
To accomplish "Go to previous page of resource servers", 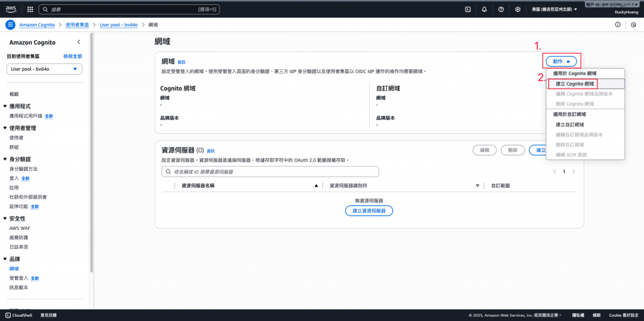I will coord(555,171).
